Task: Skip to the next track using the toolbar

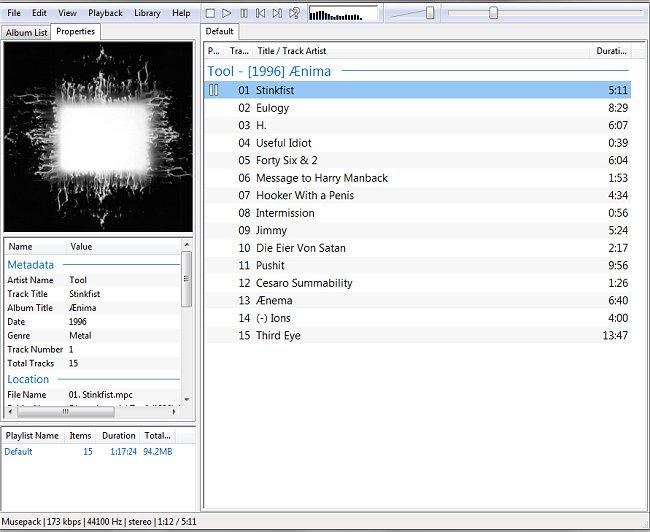Action: pyautogui.click(x=278, y=13)
